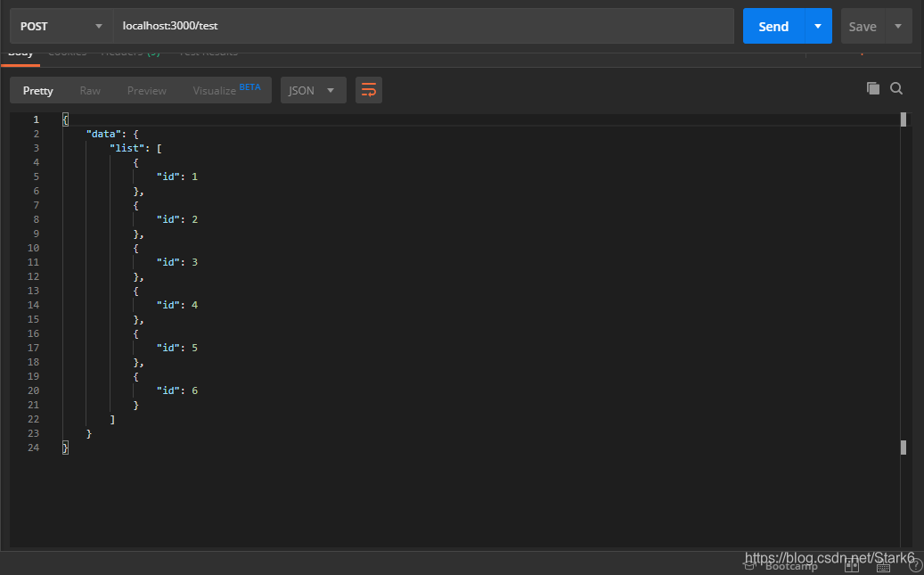The width and height of the screenshot is (924, 575).
Task: Open search in the response viewer
Action: 896,88
